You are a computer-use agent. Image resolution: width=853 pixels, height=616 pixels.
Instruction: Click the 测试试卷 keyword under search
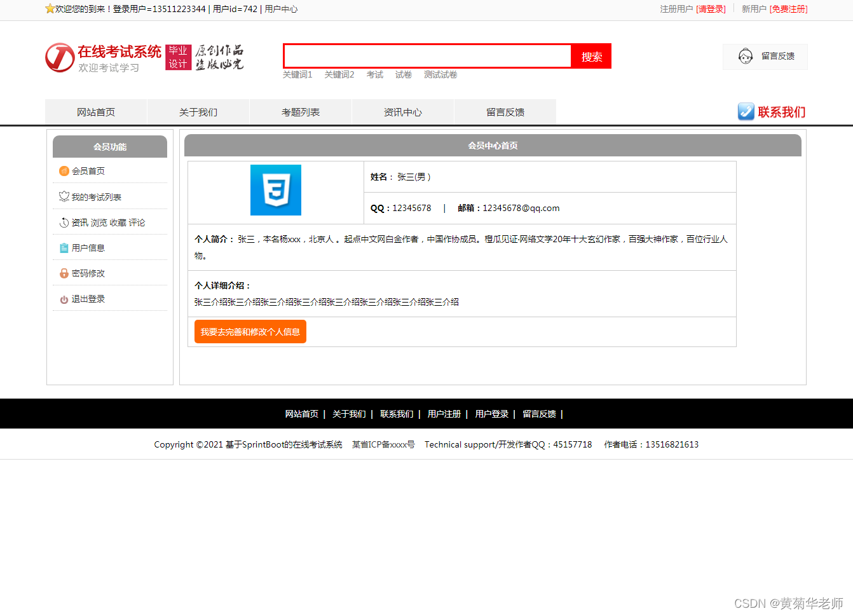pyautogui.click(x=440, y=74)
